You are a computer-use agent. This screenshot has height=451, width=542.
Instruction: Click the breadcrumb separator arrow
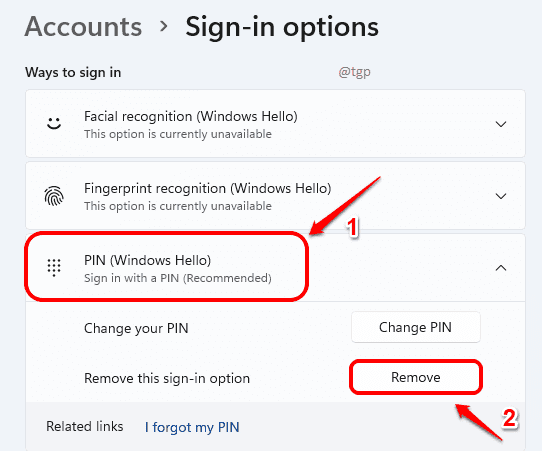164,26
